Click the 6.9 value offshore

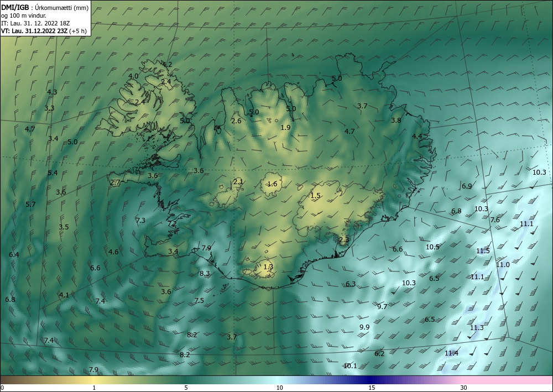(467, 186)
